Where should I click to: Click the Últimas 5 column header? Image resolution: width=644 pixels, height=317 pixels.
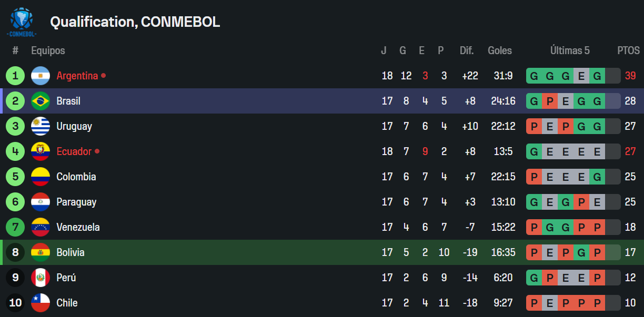click(x=570, y=51)
